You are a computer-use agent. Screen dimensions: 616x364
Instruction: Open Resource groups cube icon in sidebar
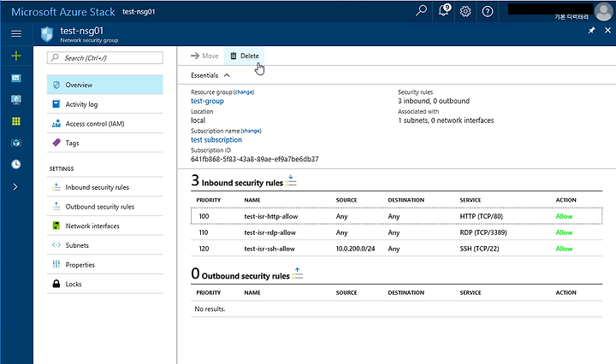coord(16,143)
